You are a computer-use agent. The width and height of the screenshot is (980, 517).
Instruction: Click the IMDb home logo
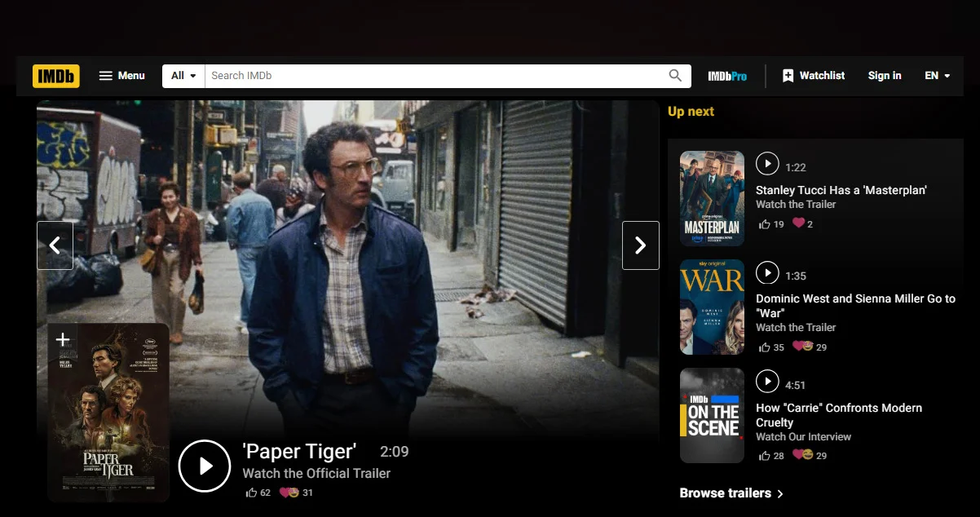[x=56, y=76]
